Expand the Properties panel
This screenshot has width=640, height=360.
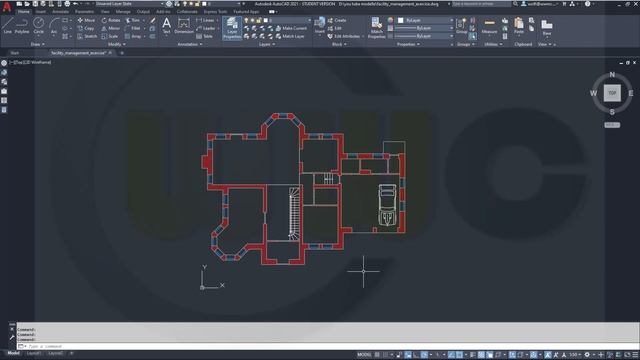tap(408, 44)
